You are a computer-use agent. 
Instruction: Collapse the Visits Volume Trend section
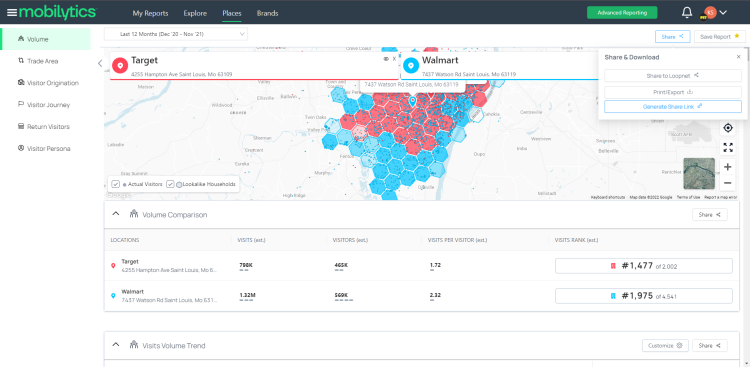click(x=116, y=345)
